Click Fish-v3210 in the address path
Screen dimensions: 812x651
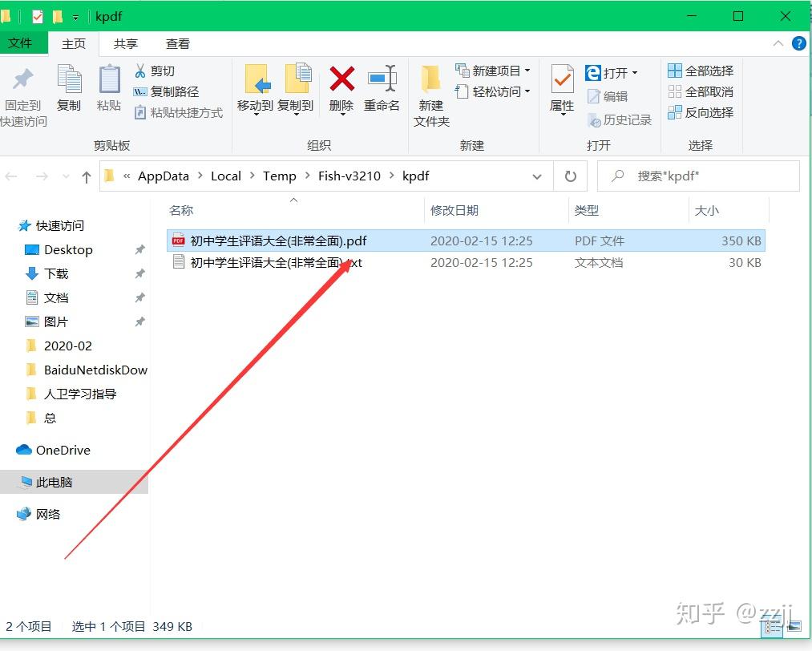pyautogui.click(x=349, y=176)
